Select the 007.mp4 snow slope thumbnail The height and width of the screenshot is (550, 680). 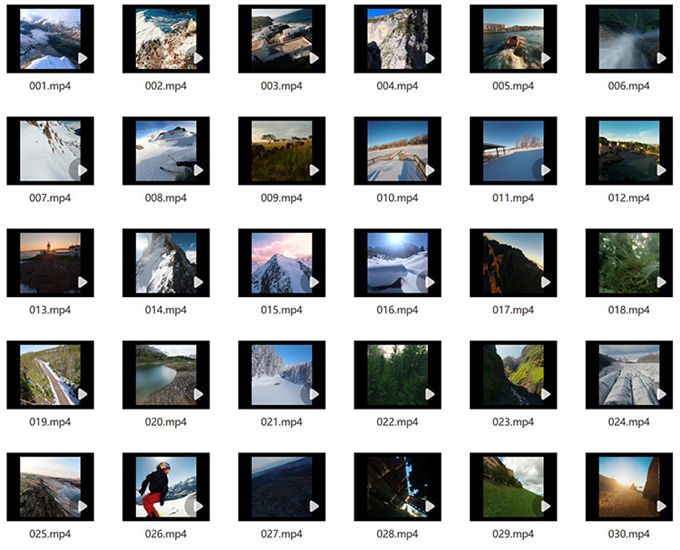50,151
